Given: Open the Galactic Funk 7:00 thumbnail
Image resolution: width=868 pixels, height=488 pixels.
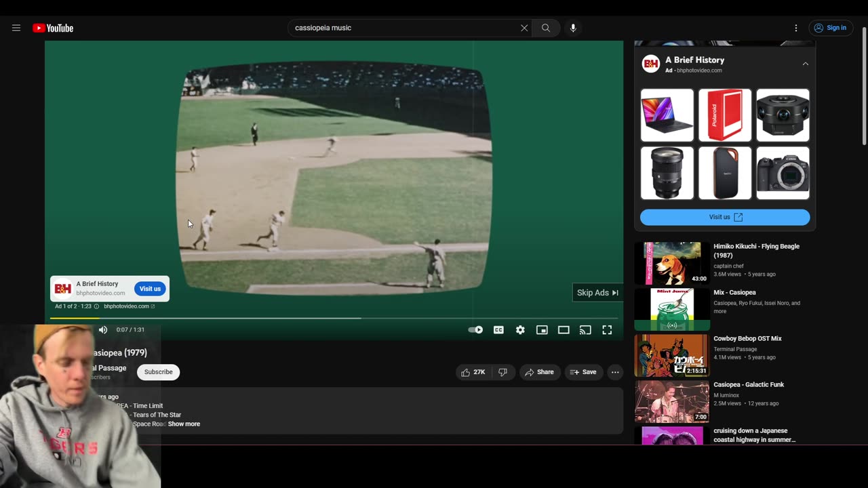Looking at the screenshot, I should (672, 401).
